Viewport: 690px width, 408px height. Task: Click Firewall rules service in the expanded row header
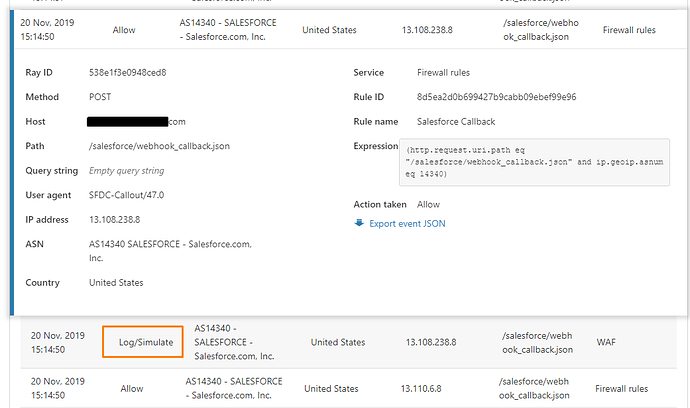tap(629, 30)
